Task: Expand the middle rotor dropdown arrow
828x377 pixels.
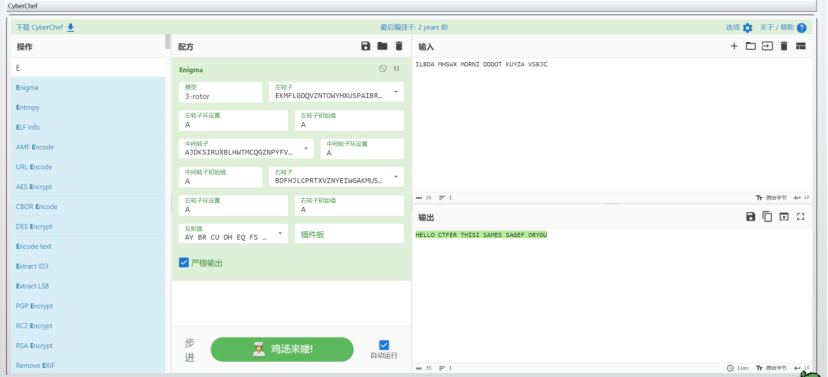Action: coord(306,149)
